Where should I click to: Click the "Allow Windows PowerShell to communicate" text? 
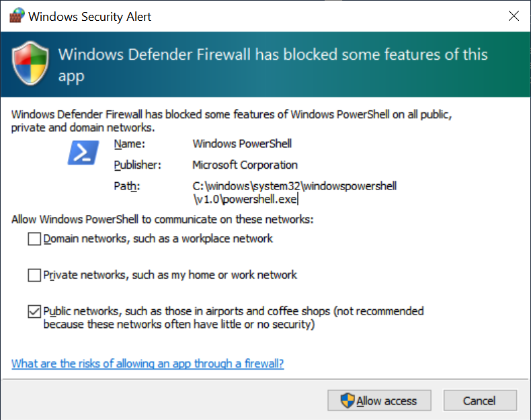click(x=163, y=219)
